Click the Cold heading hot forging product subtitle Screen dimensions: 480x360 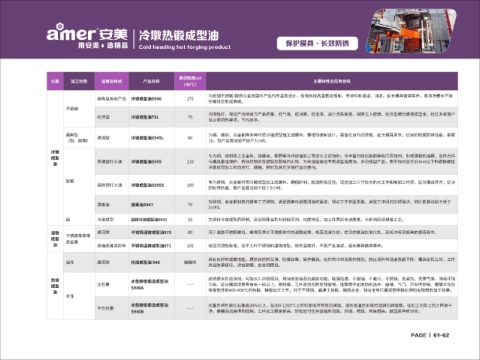(185, 47)
